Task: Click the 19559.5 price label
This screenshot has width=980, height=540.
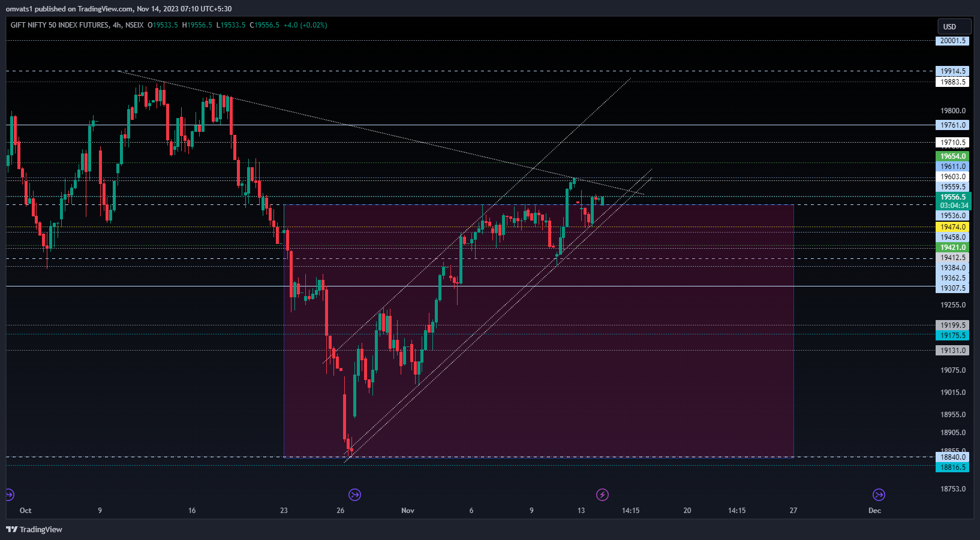Action: coord(952,187)
